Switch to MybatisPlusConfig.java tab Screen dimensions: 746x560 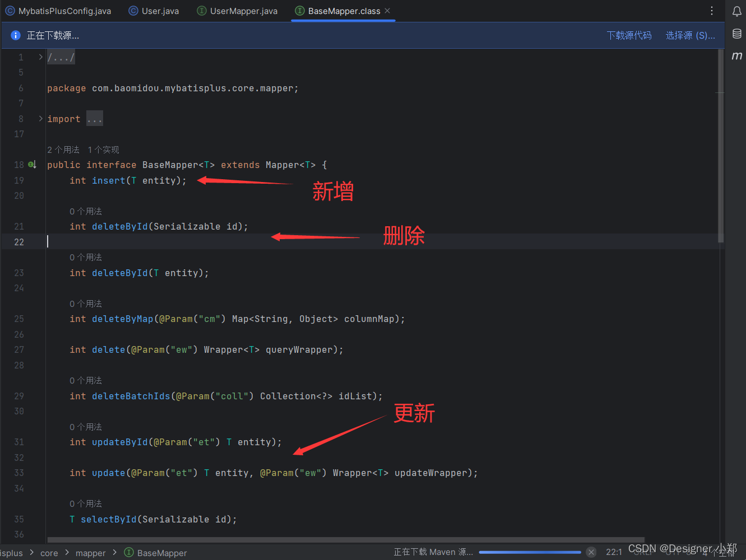(x=58, y=11)
